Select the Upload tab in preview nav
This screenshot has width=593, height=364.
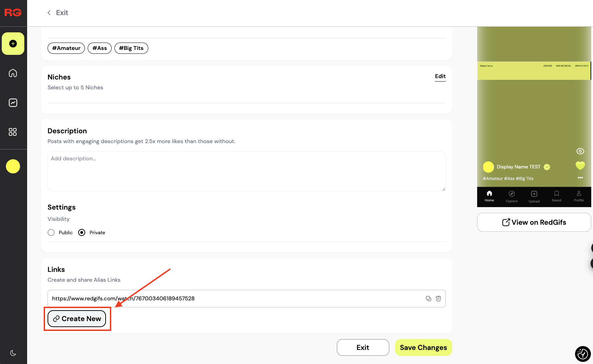(534, 196)
